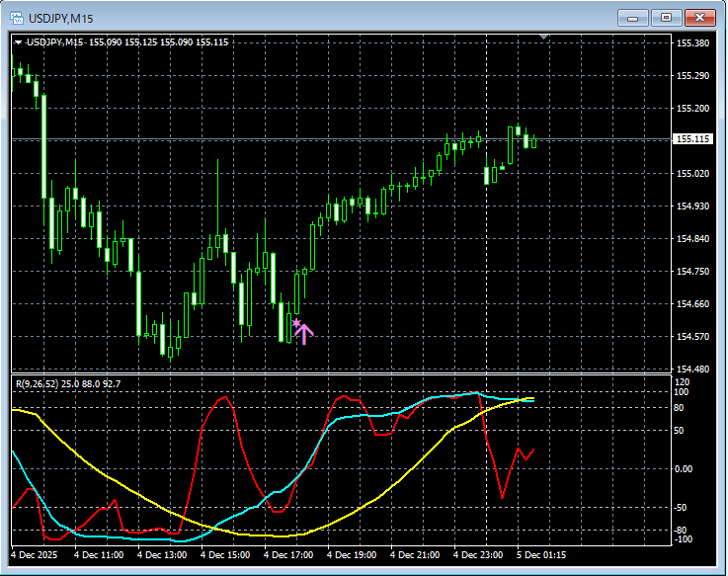Click the grey chart shift triangle marker
This screenshot has width=728, height=576.
click(542, 38)
